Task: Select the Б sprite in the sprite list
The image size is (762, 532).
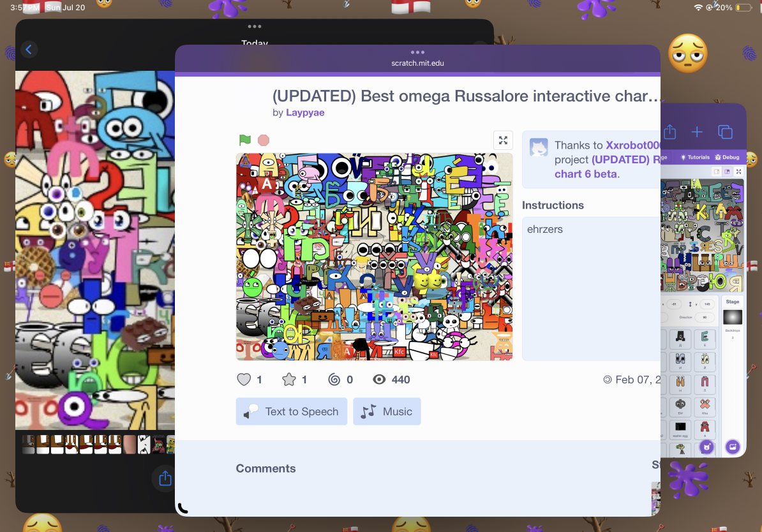Action: [705, 339]
